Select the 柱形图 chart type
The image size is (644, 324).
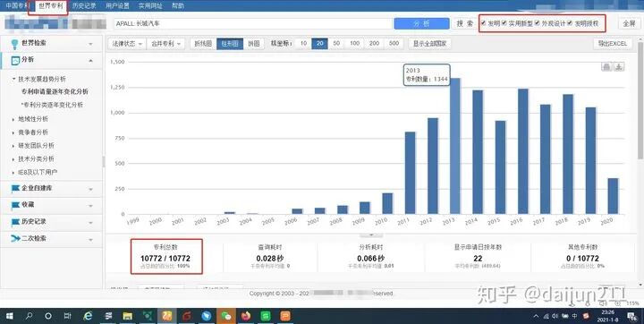click(x=230, y=44)
